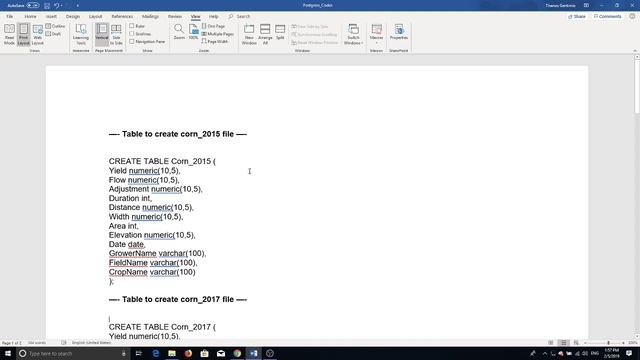Viewport: 640px width, 360px height.
Task: Select the Print Layout view
Action: (x=23, y=34)
